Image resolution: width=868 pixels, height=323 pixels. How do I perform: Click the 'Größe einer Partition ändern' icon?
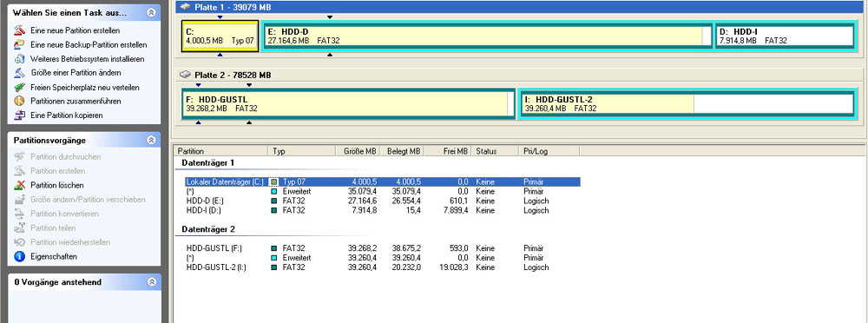coord(20,73)
